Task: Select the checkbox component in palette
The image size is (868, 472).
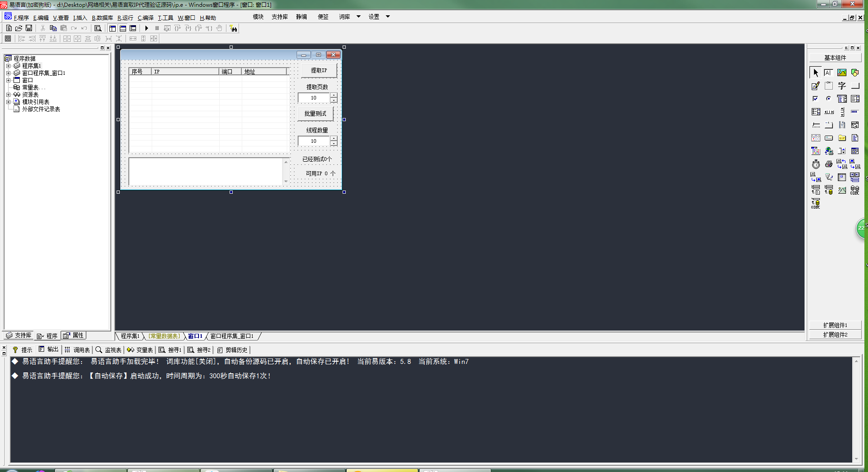Action: coord(816,99)
